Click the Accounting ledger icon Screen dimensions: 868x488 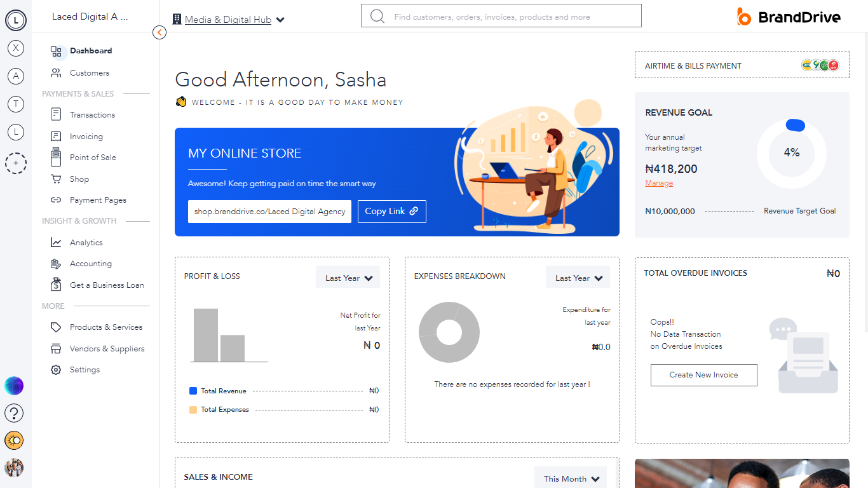[56, 263]
